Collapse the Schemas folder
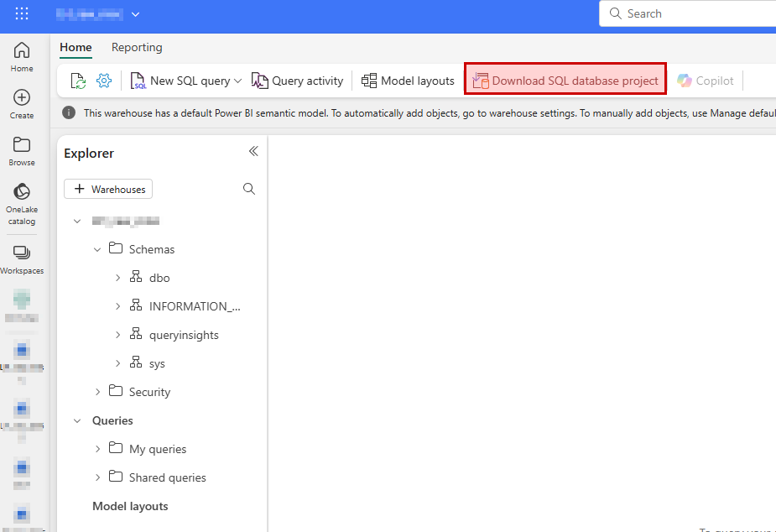 (97, 249)
